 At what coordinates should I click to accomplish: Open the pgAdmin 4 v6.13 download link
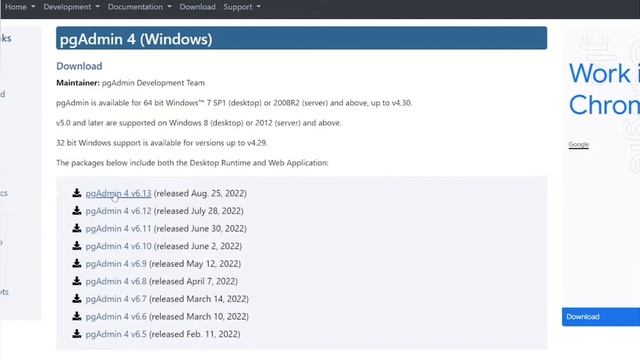tap(118, 193)
